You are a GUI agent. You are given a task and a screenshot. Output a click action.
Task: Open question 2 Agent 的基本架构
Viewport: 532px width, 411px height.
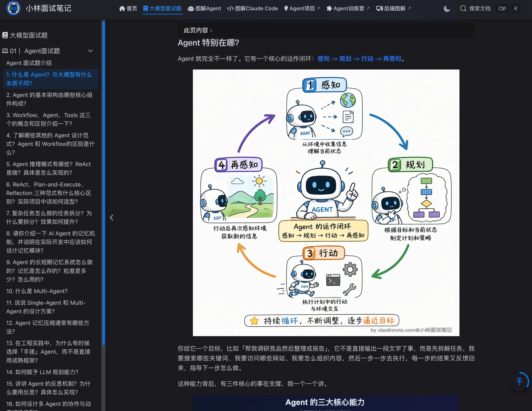[51, 99]
